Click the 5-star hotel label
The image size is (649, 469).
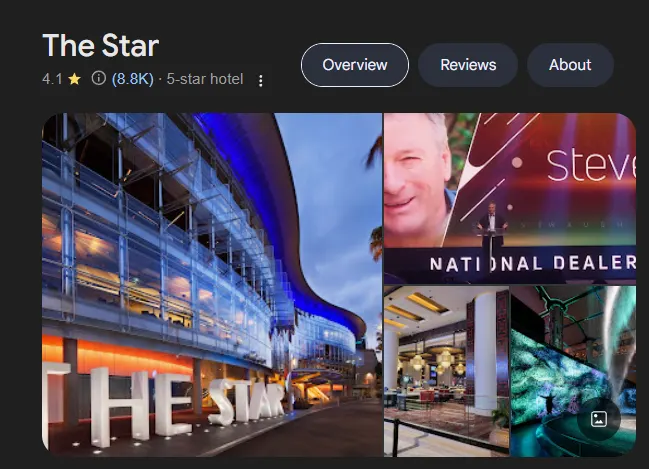204,78
